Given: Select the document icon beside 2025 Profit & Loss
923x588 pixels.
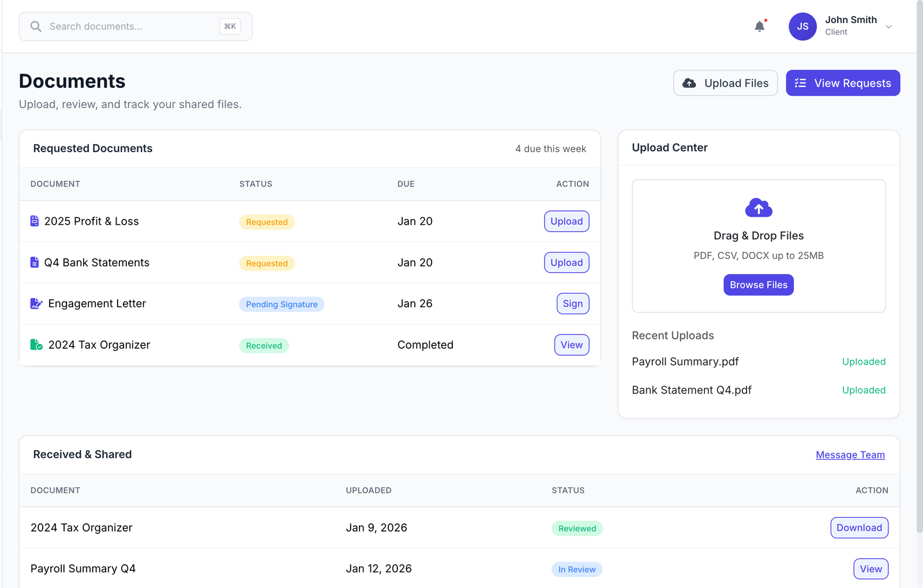Looking at the screenshot, I should (34, 220).
